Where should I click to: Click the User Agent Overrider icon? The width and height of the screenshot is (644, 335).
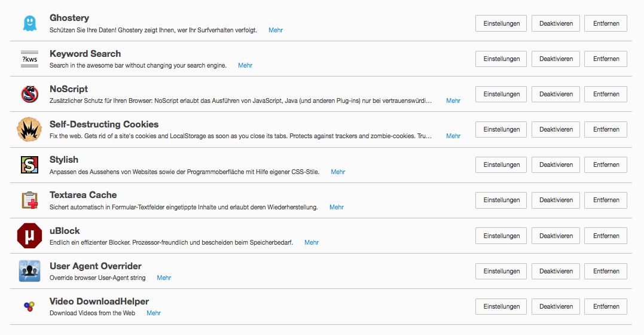point(29,271)
